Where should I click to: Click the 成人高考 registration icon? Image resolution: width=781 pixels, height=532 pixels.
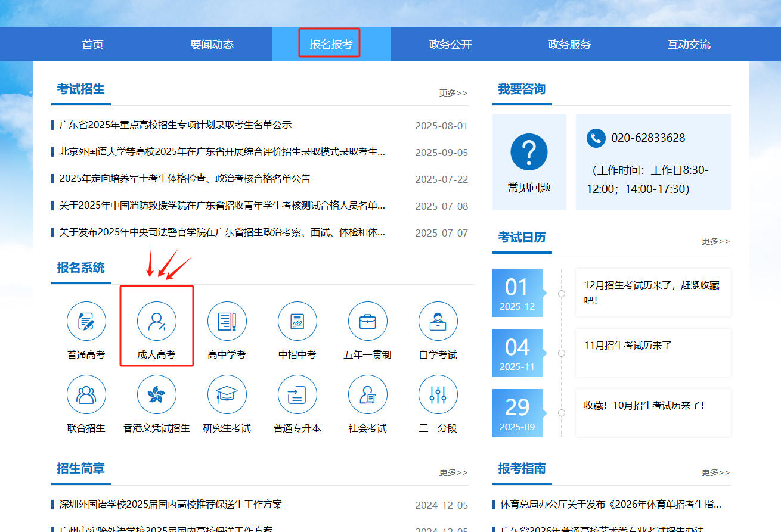coord(157,322)
